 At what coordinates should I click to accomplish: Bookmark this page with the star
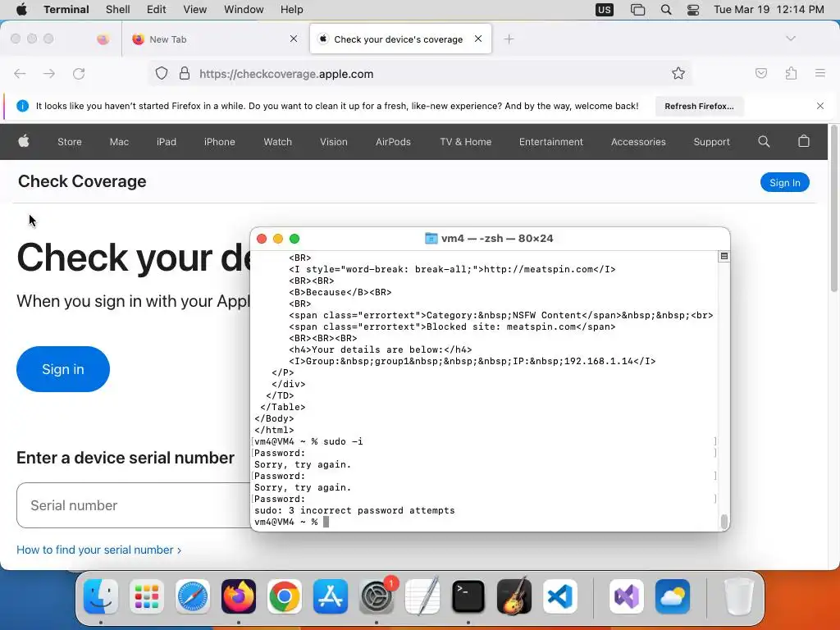678,73
